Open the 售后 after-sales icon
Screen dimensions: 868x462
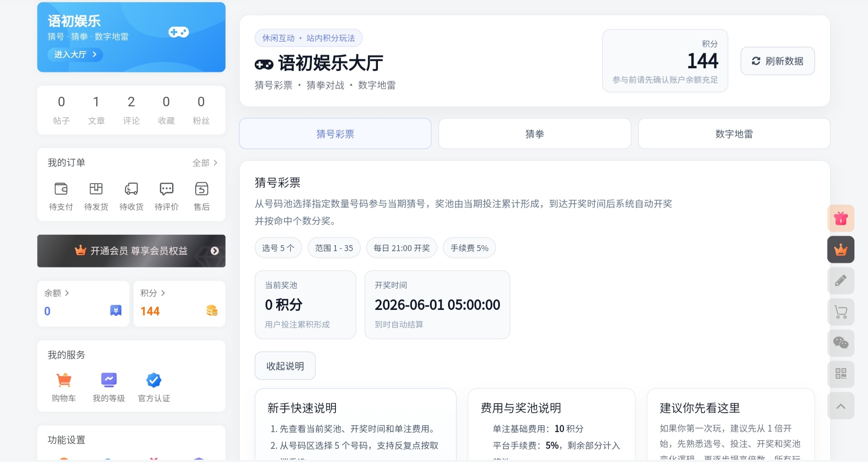202,188
